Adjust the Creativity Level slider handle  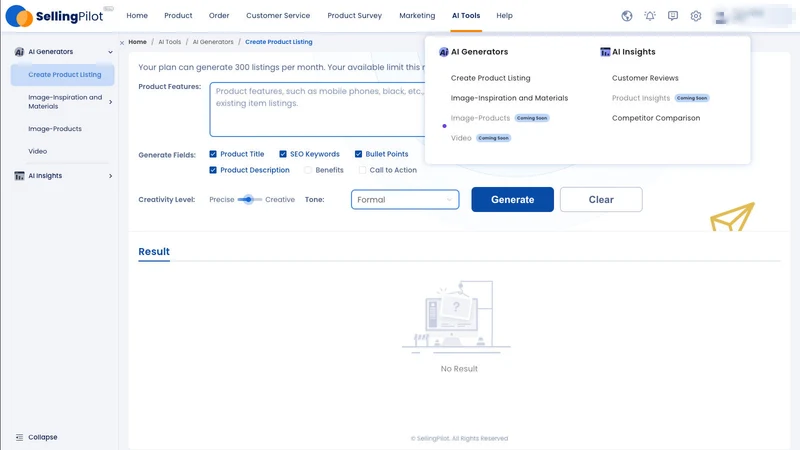point(248,199)
